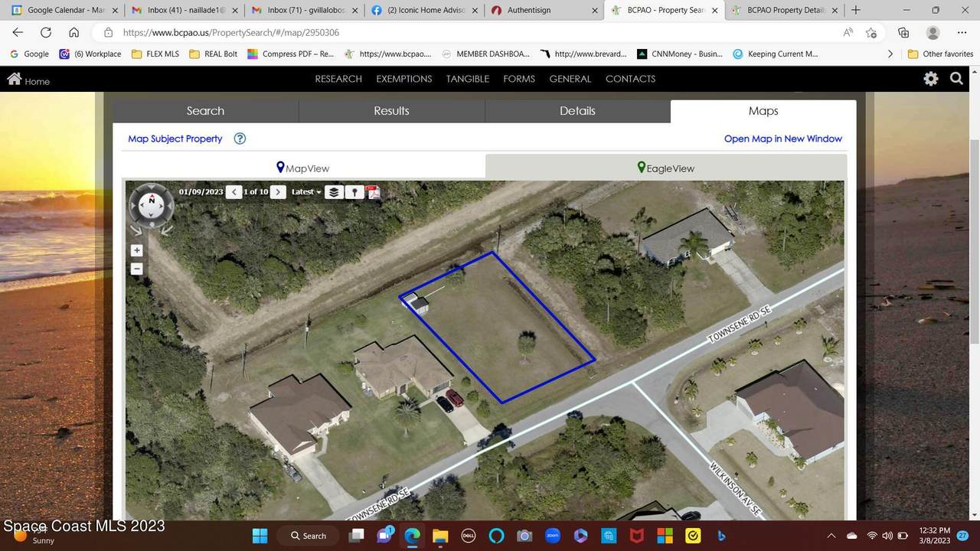980x551 pixels.
Task: Switch to the MapView tab
Action: coord(303,168)
